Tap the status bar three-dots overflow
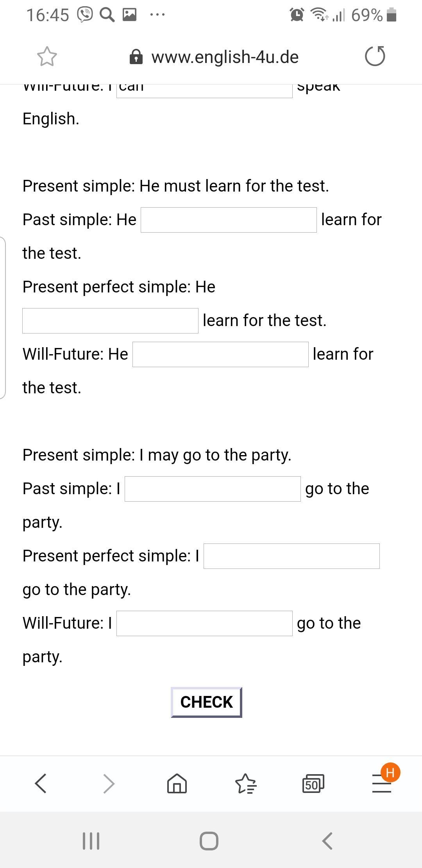Screen dimensions: 422x868 (157, 15)
